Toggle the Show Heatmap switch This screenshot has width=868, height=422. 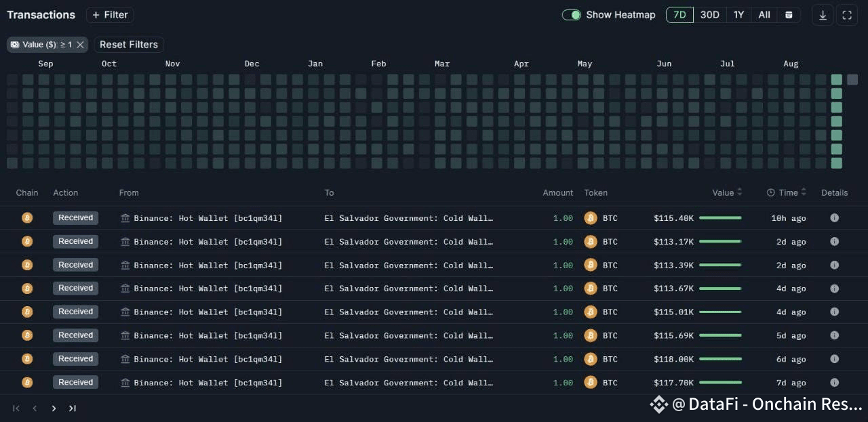point(572,15)
